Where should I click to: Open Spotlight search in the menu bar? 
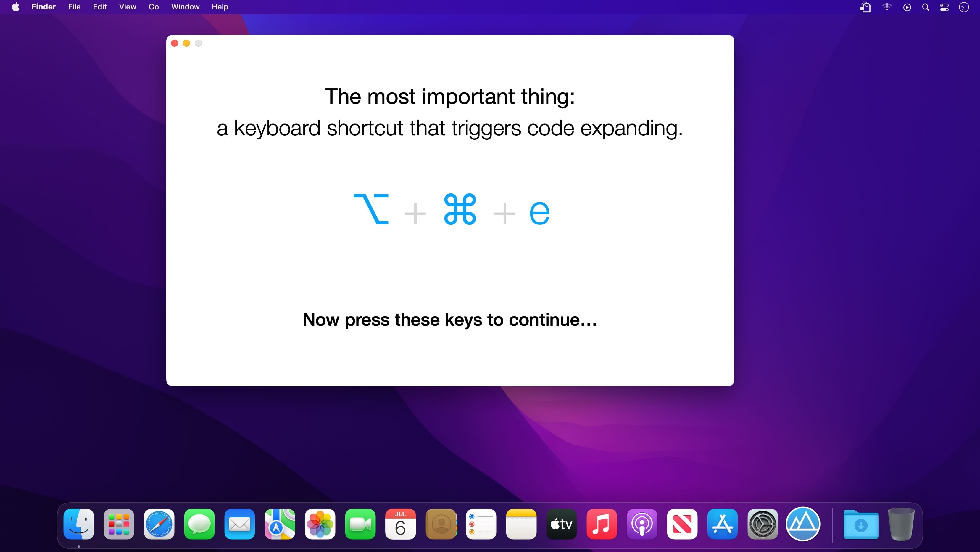926,7
